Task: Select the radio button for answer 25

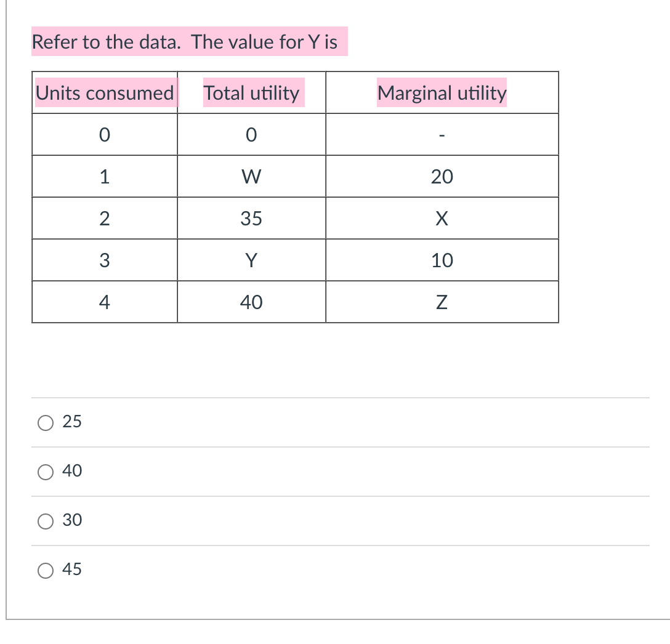Action: [x=45, y=422]
